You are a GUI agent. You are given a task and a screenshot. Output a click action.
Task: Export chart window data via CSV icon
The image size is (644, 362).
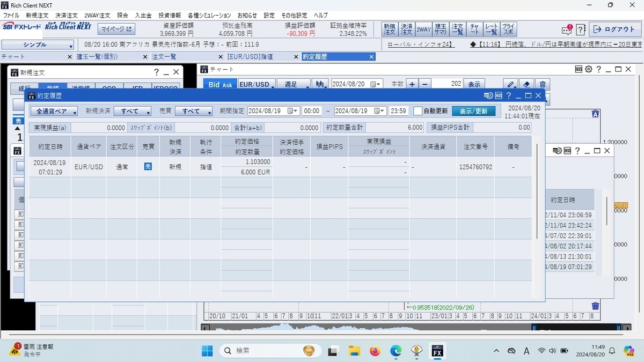[579, 69]
